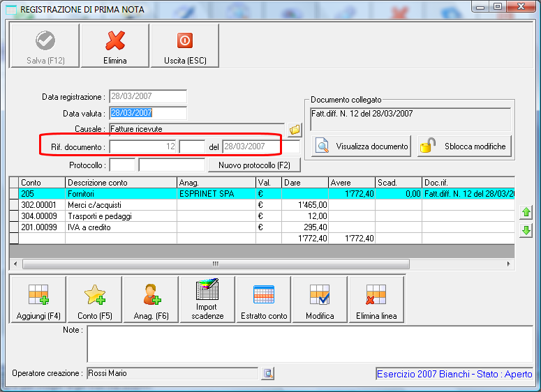Image resolution: width=541 pixels, height=392 pixels.
Task: Click Anag. (F6) person button
Action: 151,300
